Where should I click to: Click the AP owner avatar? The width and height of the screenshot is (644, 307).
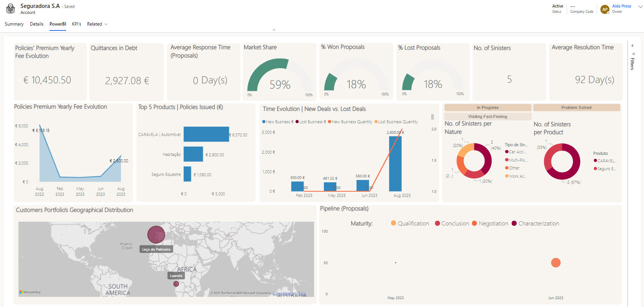(605, 9)
